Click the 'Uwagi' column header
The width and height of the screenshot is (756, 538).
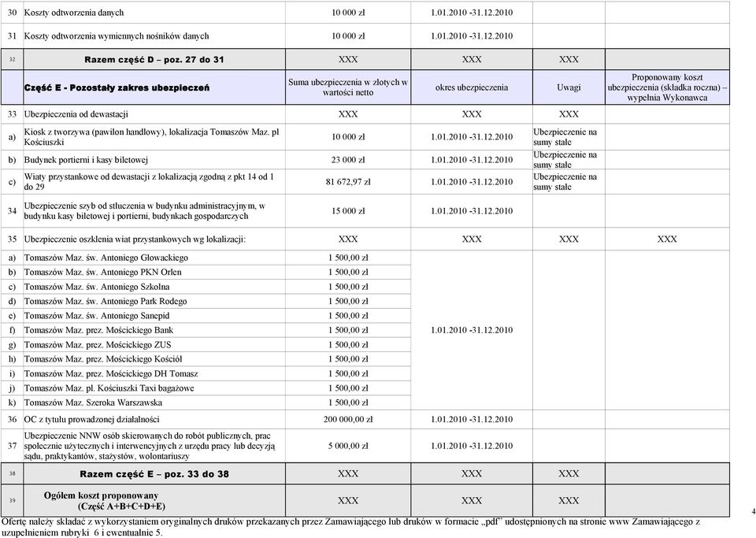(x=569, y=87)
